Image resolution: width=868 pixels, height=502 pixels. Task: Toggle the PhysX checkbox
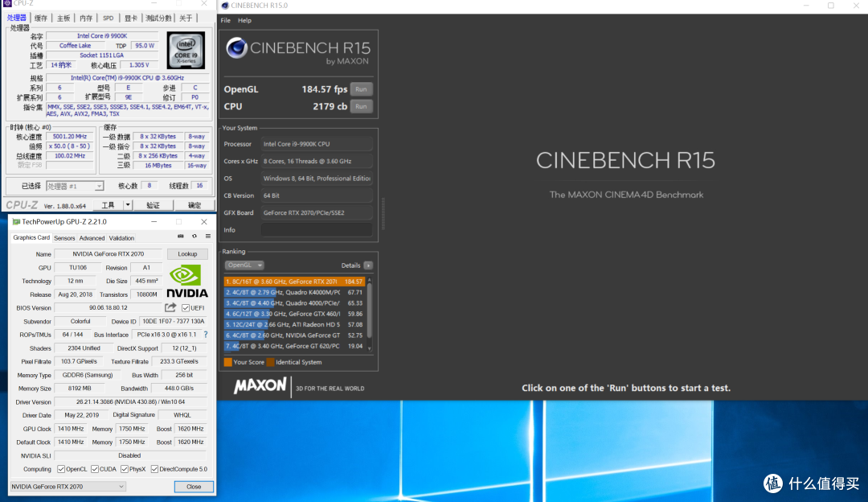coord(124,469)
